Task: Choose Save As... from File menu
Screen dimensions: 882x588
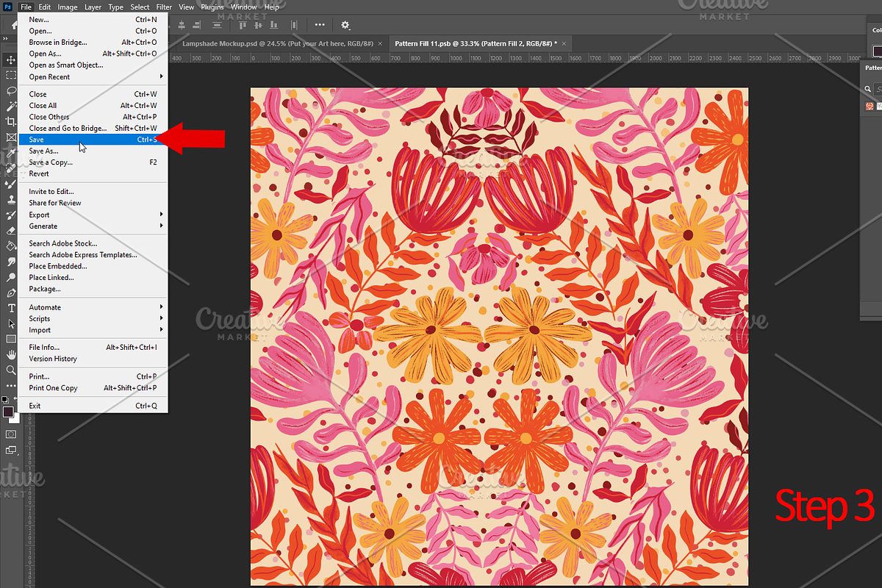Action: [93, 151]
